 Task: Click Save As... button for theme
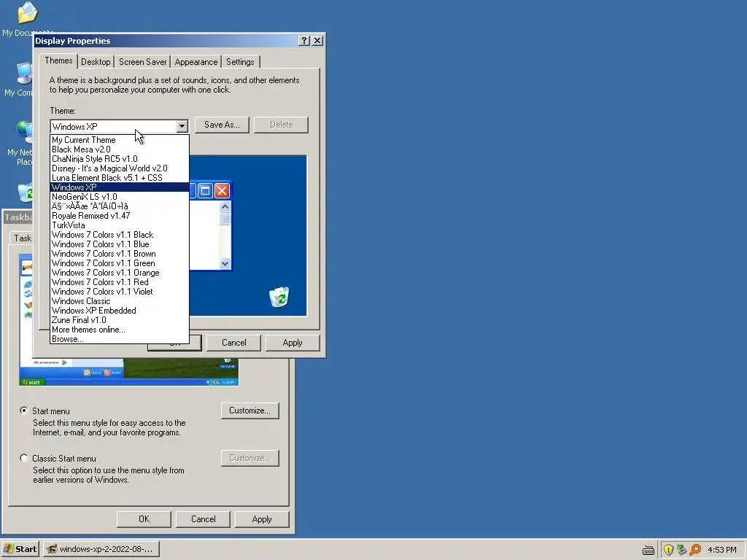pos(222,125)
